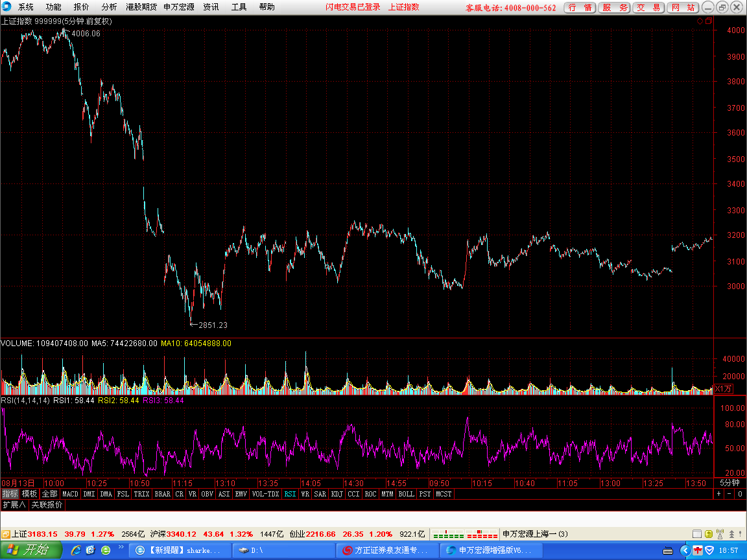This screenshot has width=747, height=560.
Task: Click the app logo icon at top-left
Action: (6, 6)
